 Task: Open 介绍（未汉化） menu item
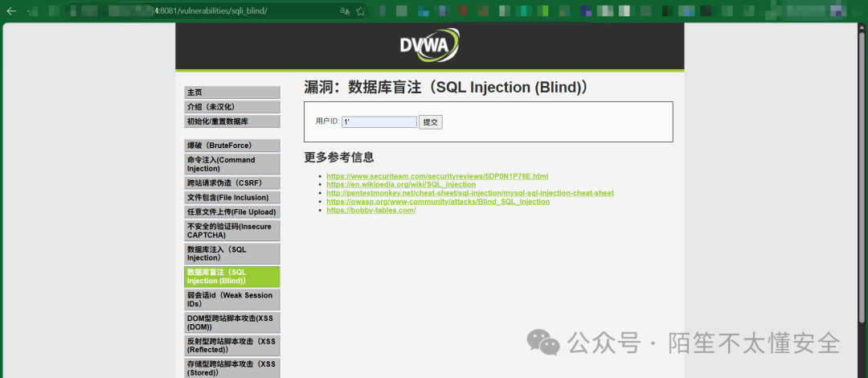(232, 107)
